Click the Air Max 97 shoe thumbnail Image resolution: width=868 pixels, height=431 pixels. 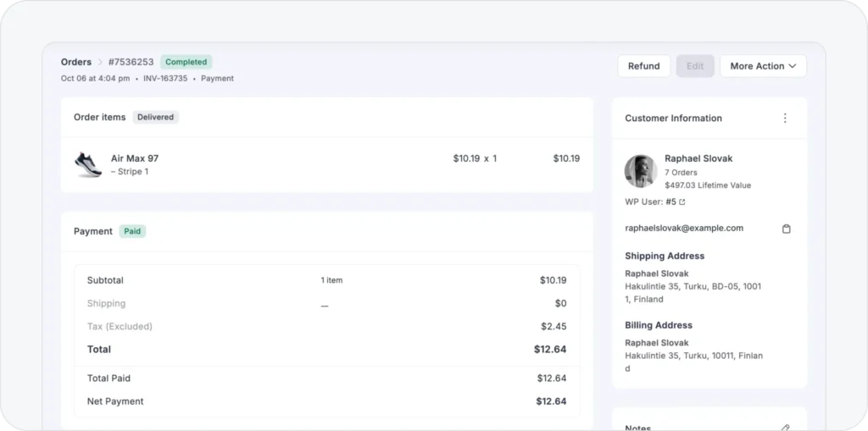click(88, 164)
